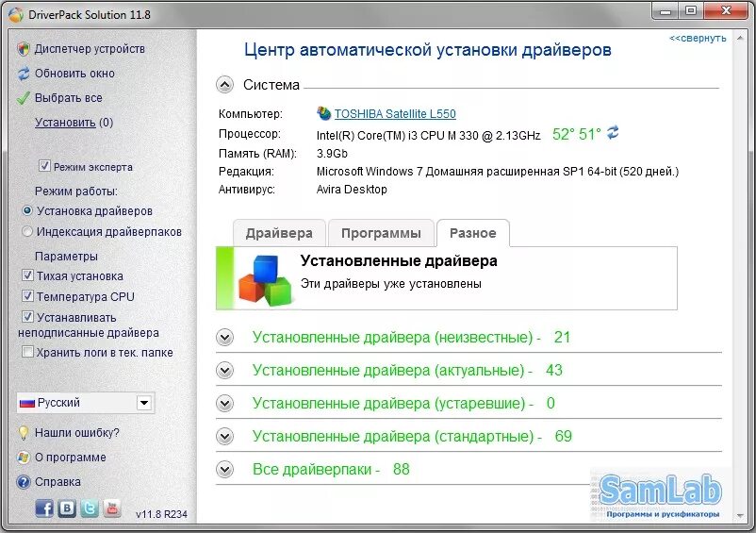Click the scrollbar down arrow
Viewport: 756px width, 533px height.
tap(741, 516)
